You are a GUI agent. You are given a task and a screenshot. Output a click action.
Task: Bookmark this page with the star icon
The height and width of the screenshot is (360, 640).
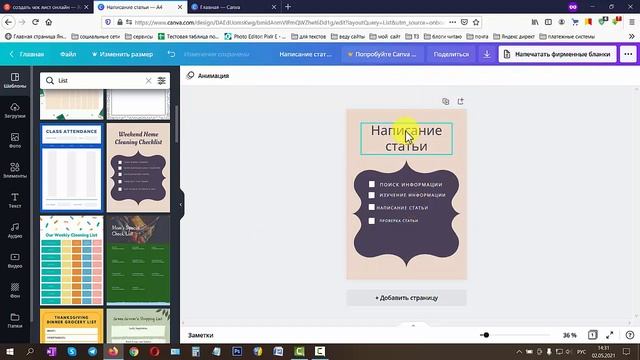click(476, 22)
